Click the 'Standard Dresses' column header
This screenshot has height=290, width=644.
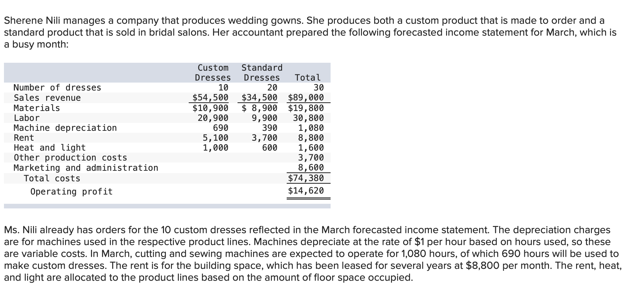point(262,73)
